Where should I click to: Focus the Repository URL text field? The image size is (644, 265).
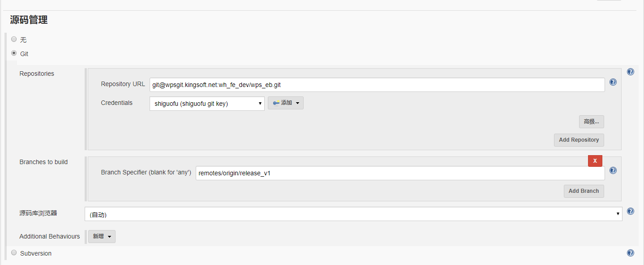coord(377,85)
